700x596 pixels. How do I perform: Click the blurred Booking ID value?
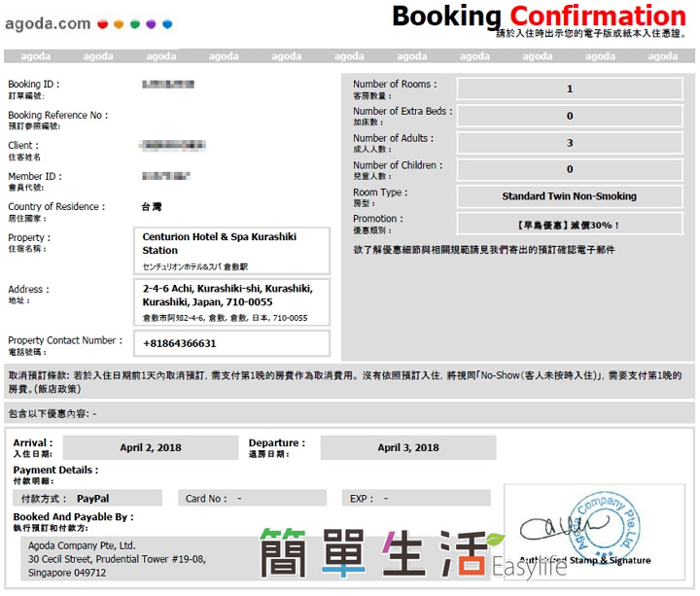click(x=168, y=85)
